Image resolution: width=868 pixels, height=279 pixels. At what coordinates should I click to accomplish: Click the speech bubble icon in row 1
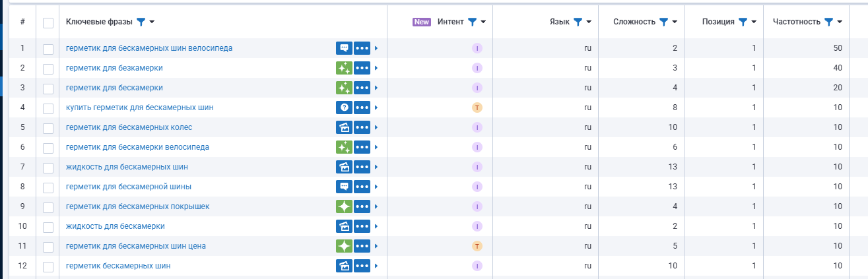[343, 48]
